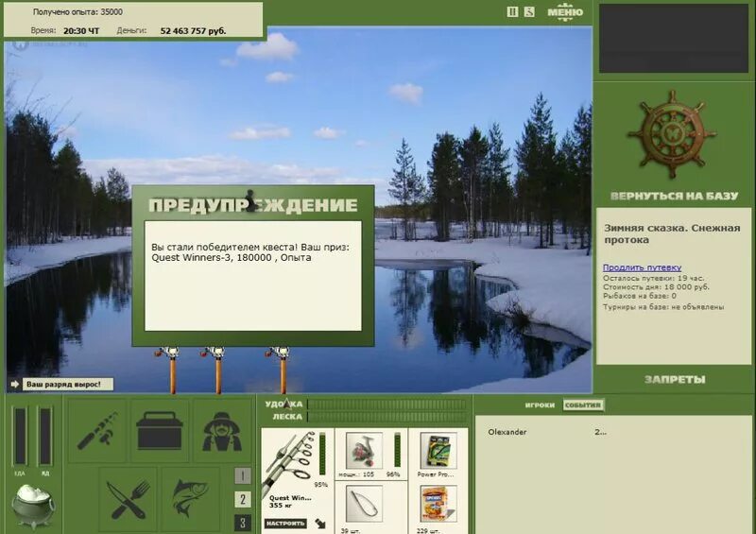Select the Power Pro fishing line item
The height and width of the screenshot is (534, 756).
click(438, 451)
